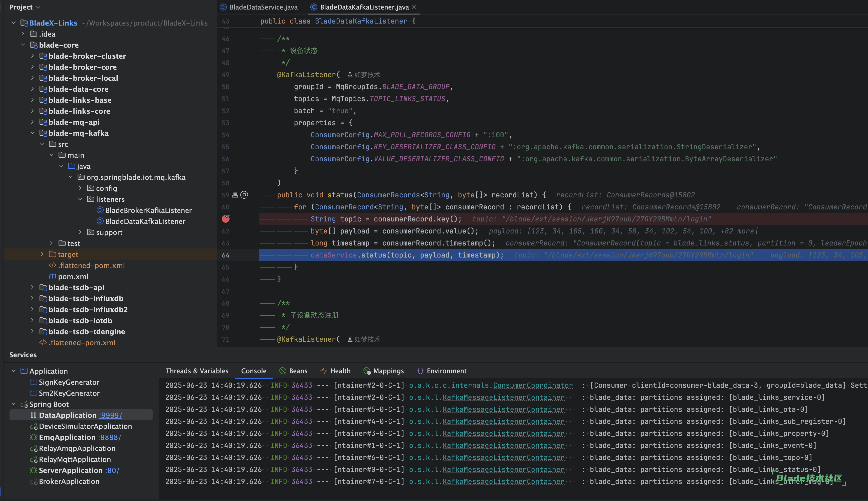Click the author hint on line 49
Viewport: 868px width, 501px height.
(364, 75)
